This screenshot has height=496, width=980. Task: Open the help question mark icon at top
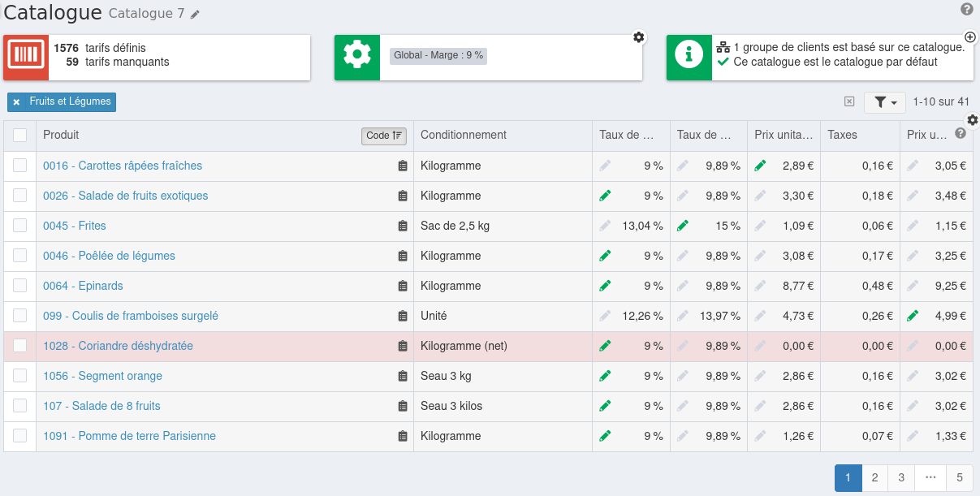click(x=966, y=9)
